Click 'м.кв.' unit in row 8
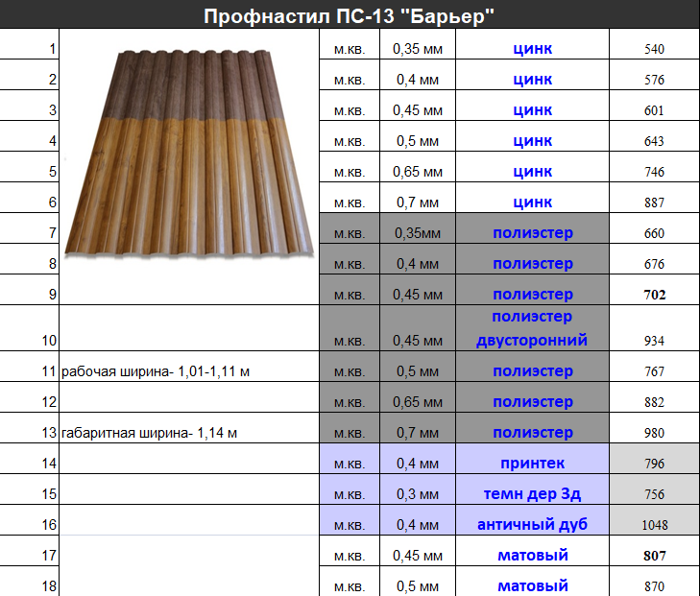The image size is (700, 596). pos(350,265)
